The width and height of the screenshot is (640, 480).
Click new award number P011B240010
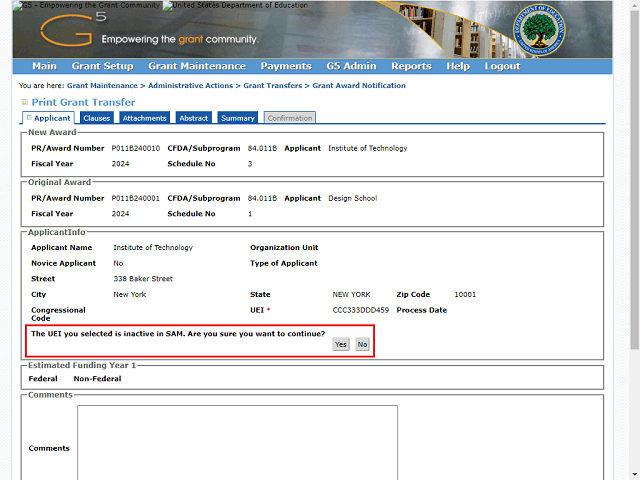(136, 148)
